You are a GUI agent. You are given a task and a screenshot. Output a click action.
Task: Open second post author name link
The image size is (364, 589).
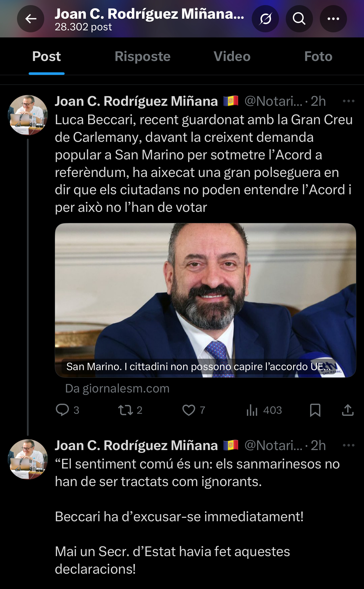pos(136,445)
